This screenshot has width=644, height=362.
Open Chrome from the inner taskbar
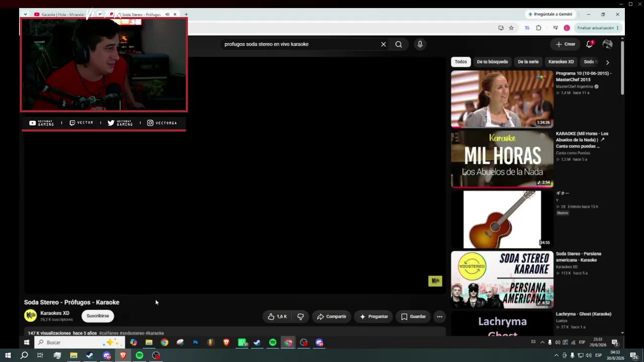[165, 342]
